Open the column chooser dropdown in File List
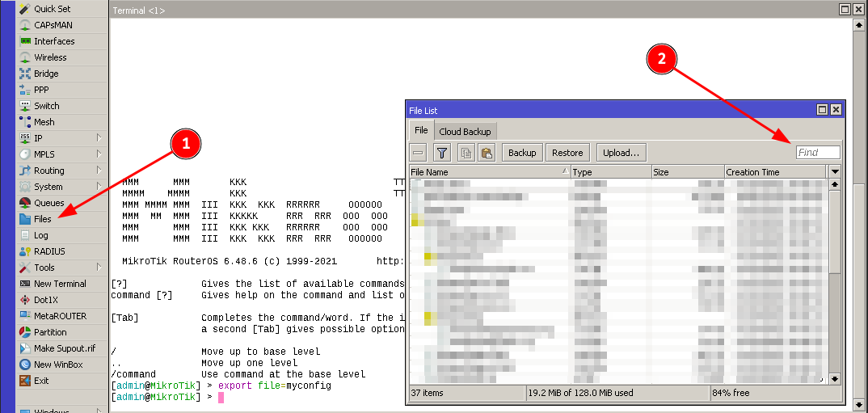Image resolution: width=868 pixels, height=413 pixels. click(836, 171)
